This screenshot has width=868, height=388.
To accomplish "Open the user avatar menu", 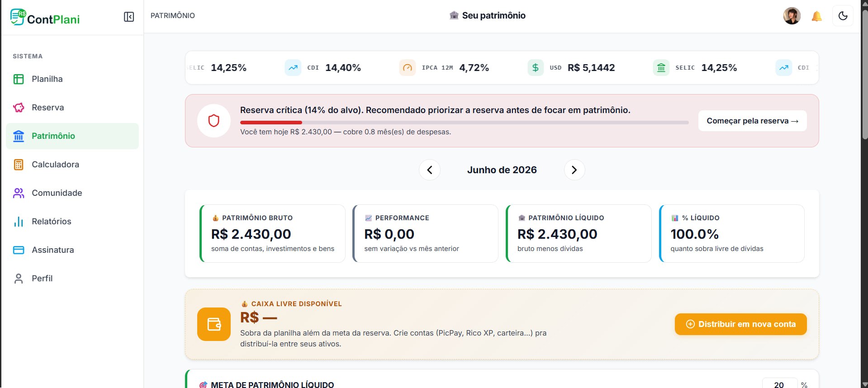I will (x=792, y=16).
